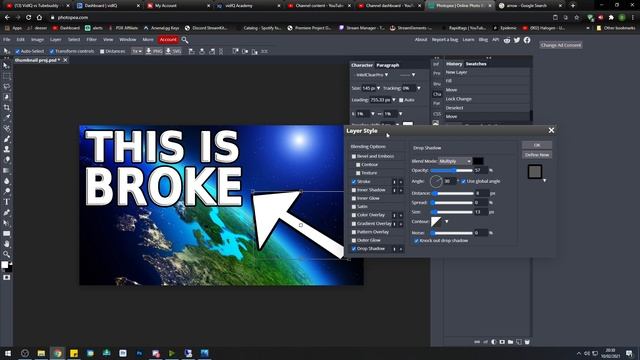Screen dimensions: 640x360
Task: Switch to the Swatches tab
Action: pos(476,64)
